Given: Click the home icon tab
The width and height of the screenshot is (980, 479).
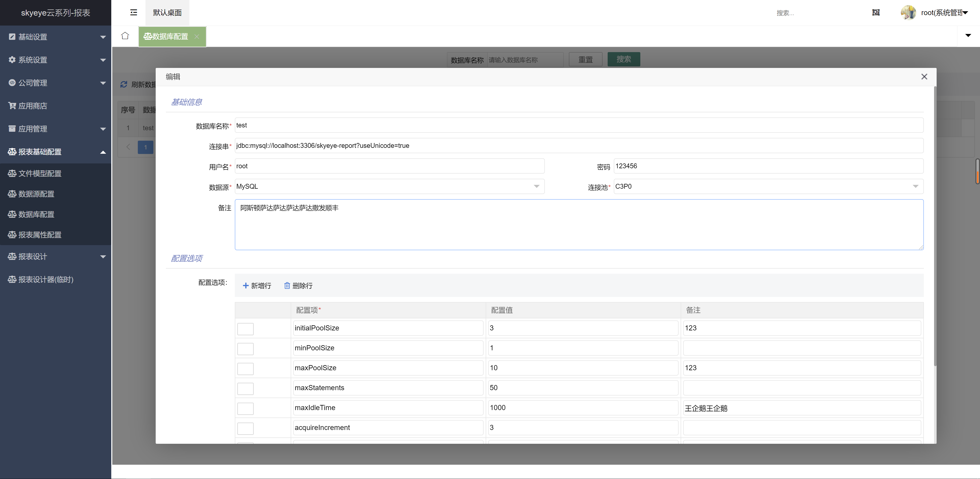Looking at the screenshot, I should tap(125, 36).
